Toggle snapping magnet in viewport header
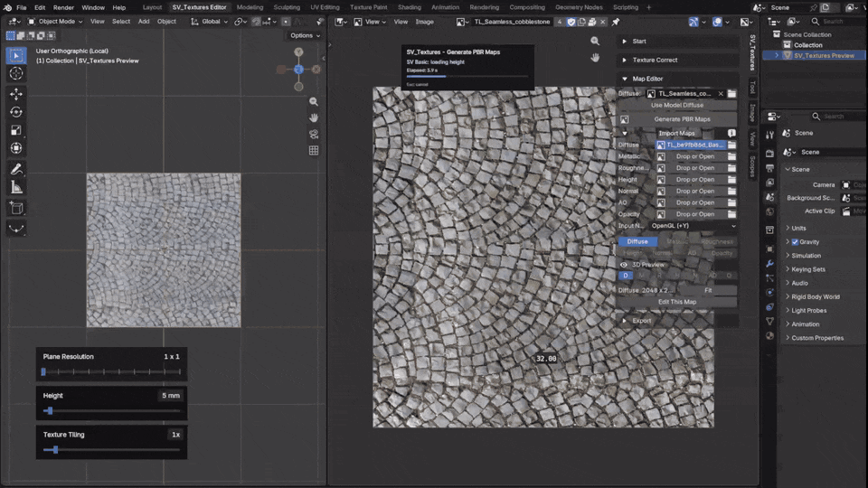The height and width of the screenshot is (488, 868). [x=256, y=22]
